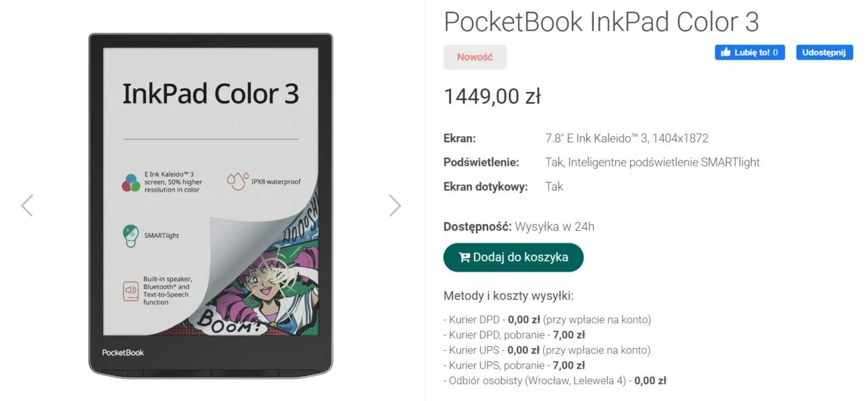
Task: Click the PocketBook logo on device
Action: [123, 352]
